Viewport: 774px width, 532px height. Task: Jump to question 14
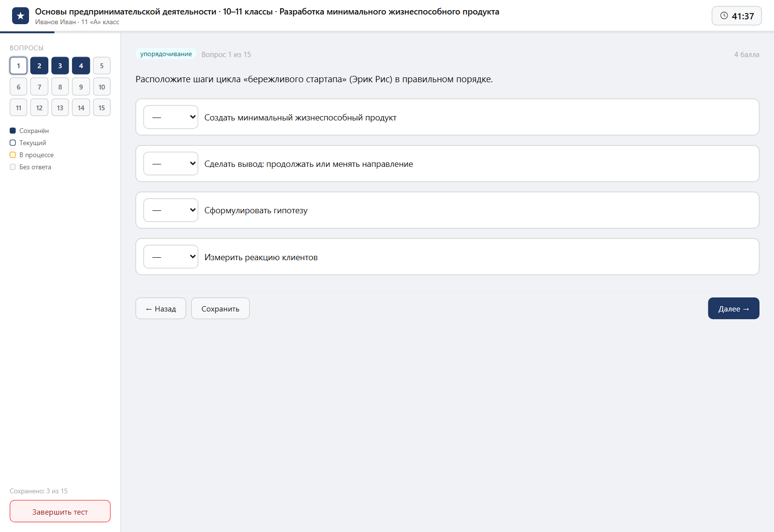click(x=81, y=108)
